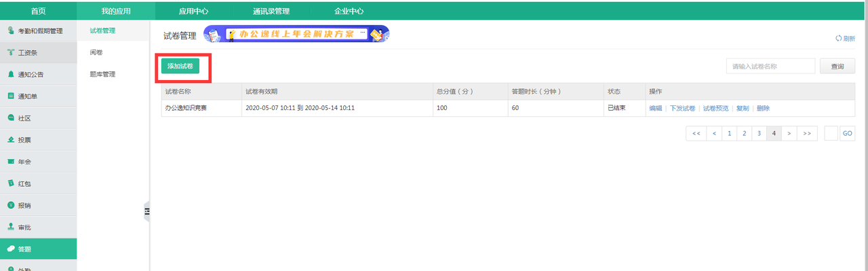
Task: Click the page number input before GO
Action: tap(831, 133)
